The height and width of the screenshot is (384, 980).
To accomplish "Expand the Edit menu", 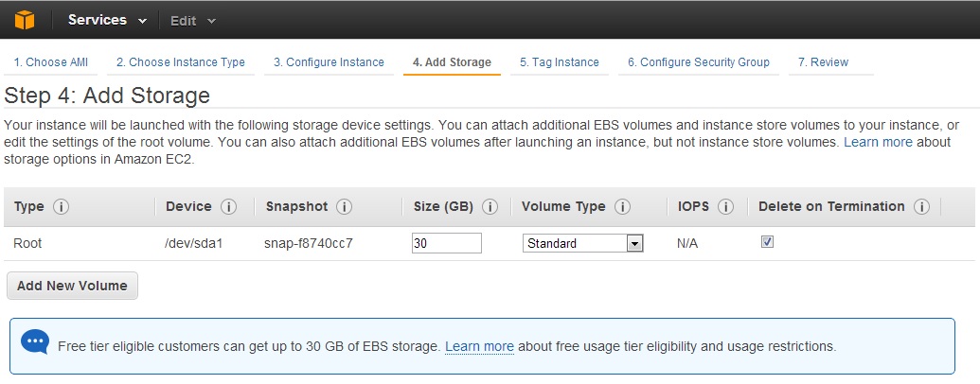I will pos(193,20).
